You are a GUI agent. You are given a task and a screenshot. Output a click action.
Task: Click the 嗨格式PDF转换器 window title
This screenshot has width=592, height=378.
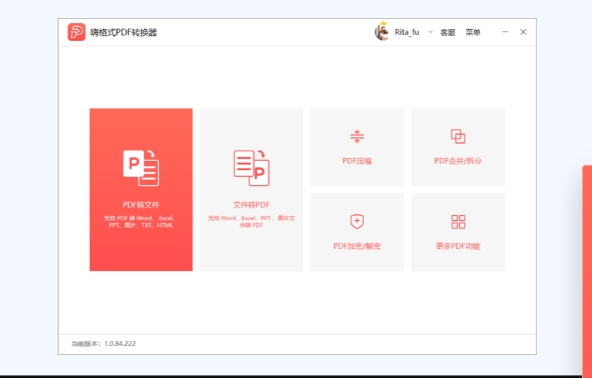coord(124,32)
